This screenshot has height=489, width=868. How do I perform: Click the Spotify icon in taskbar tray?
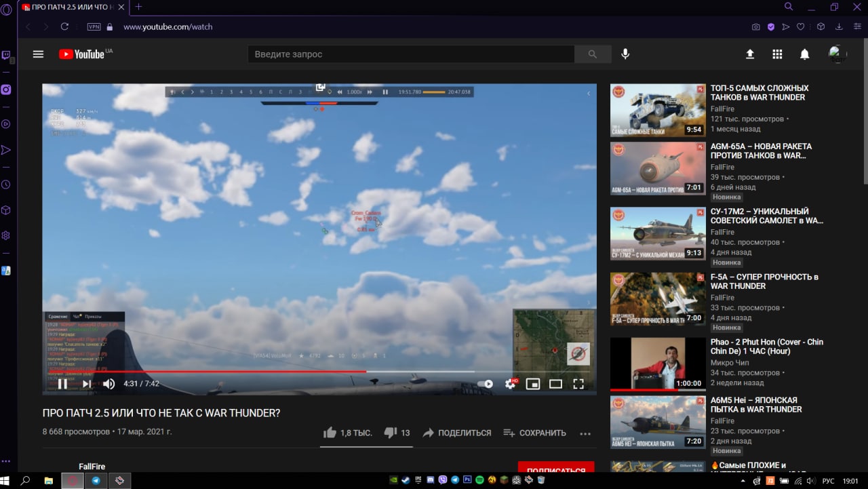pos(479,480)
